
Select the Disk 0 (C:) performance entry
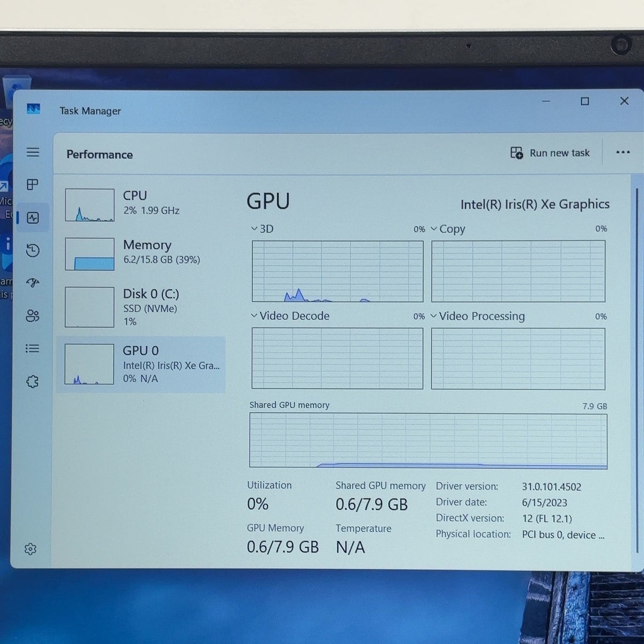tap(141, 307)
